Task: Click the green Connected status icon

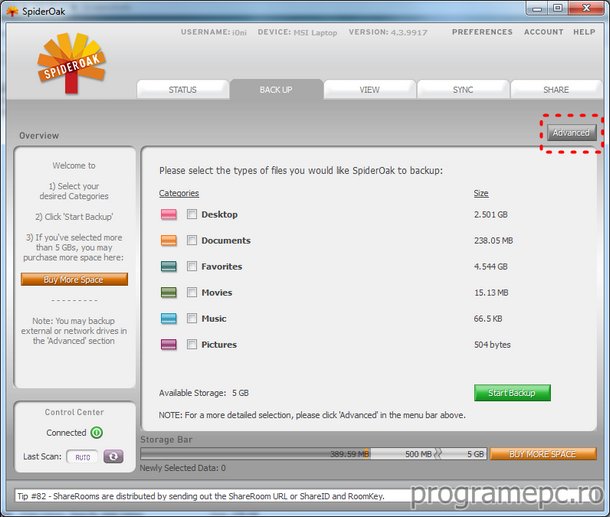Action: [96, 433]
